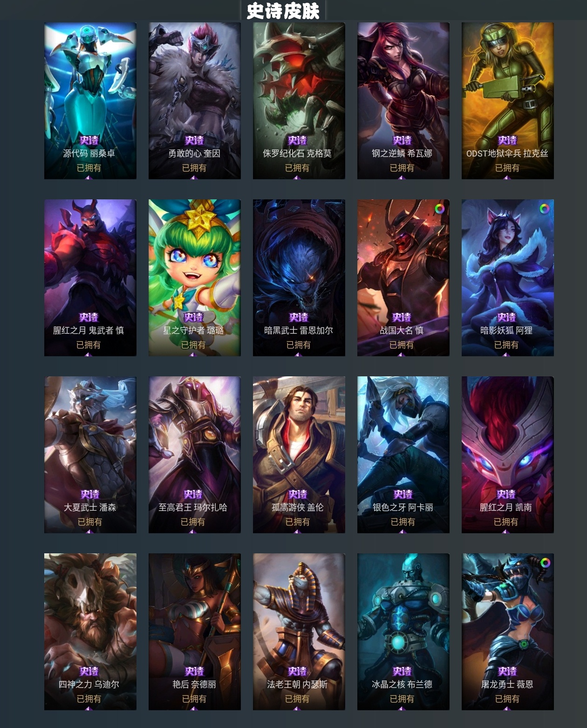Open the 暗黑武士 雷恩加尔 skin thumbnail
587x728 pixels.
click(x=299, y=278)
